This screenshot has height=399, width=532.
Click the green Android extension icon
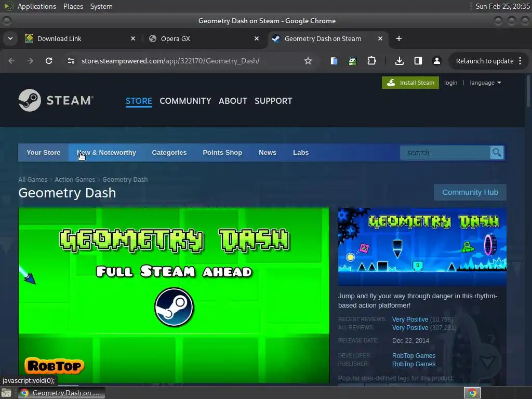(353, 61)
